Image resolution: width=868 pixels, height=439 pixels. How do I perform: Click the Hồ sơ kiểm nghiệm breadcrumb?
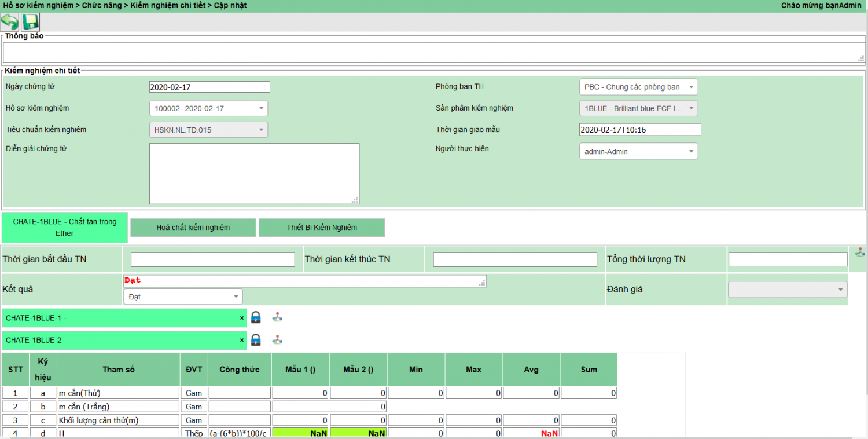click(x=38, y=5)
